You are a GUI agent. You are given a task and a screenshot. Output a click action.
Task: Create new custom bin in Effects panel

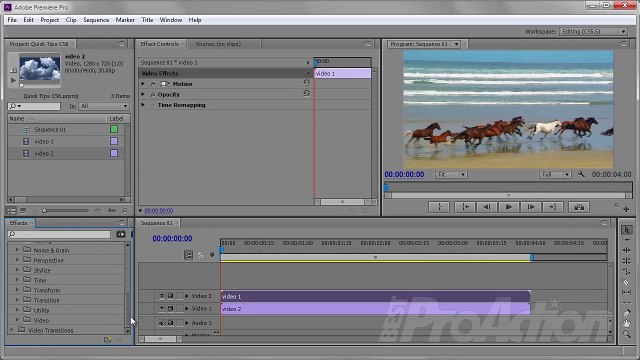tap(108, 339)
